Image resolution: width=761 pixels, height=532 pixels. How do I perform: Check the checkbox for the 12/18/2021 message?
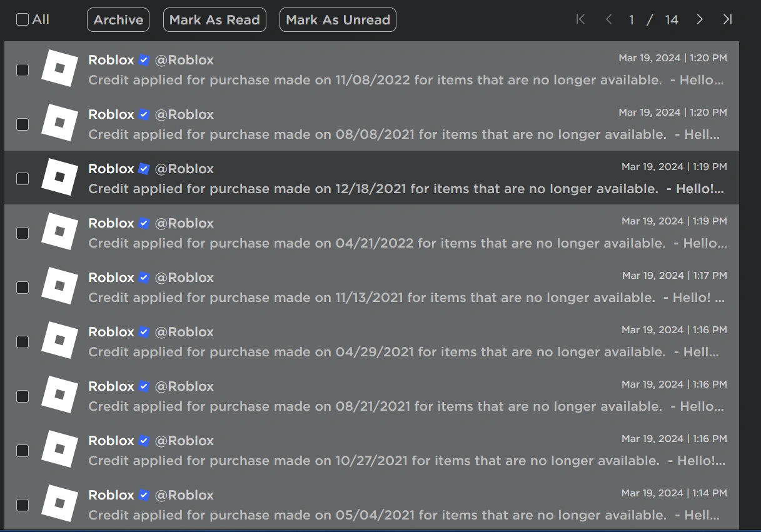click(x=23, y=179)
